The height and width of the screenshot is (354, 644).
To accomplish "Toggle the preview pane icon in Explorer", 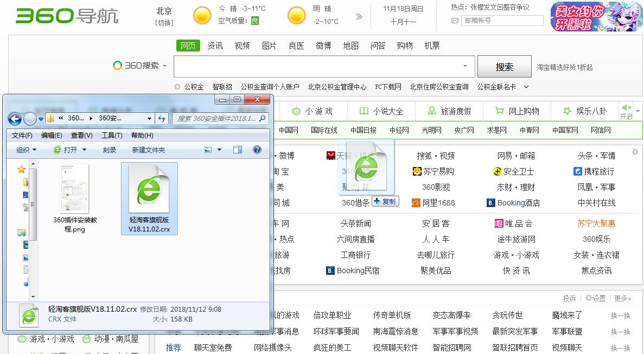I will (238, 150).
